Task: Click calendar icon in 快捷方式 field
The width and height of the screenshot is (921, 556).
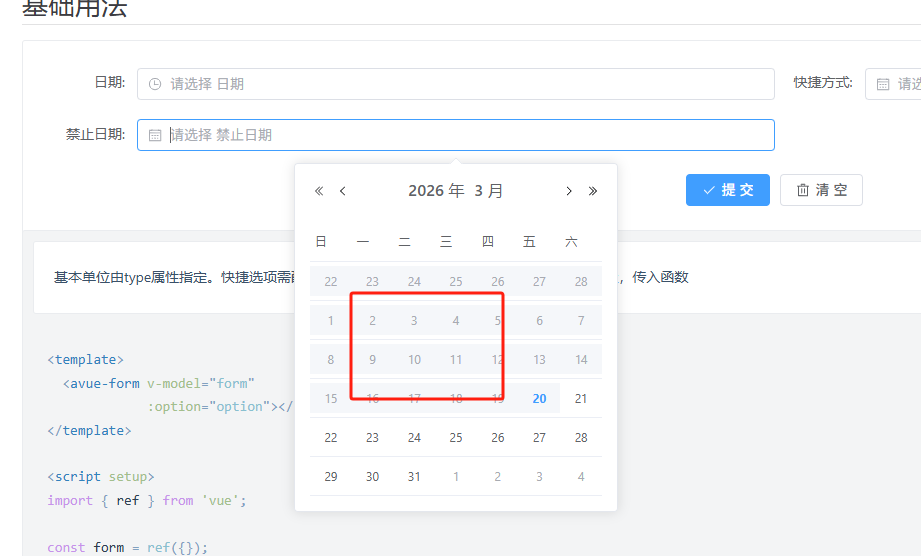Action: pyautogui.click(x=883, y=84)
